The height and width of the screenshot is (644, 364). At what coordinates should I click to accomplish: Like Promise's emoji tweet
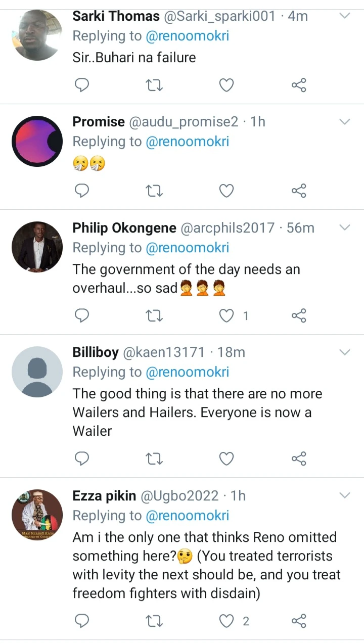tap(226, 191)
